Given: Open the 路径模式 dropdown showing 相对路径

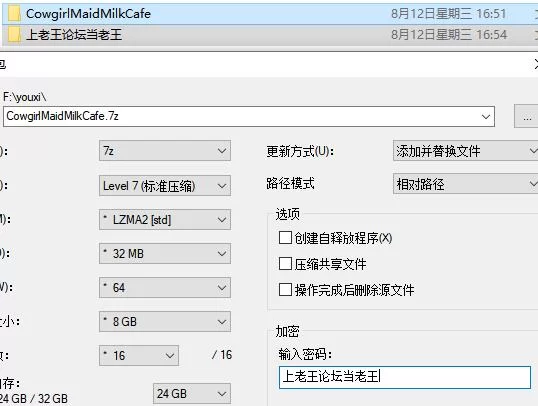Looking at the screenshot, I should tap(465, 184).
